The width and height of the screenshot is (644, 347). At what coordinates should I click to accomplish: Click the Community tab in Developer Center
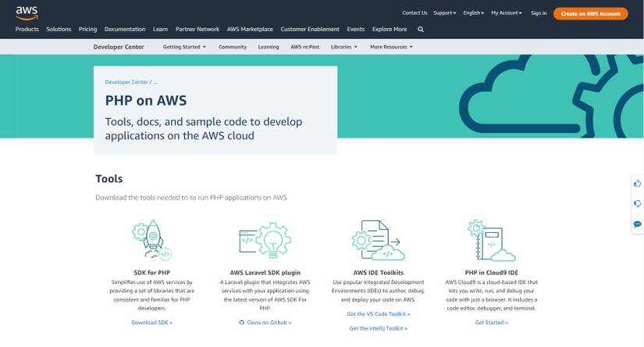coord(233,47)
